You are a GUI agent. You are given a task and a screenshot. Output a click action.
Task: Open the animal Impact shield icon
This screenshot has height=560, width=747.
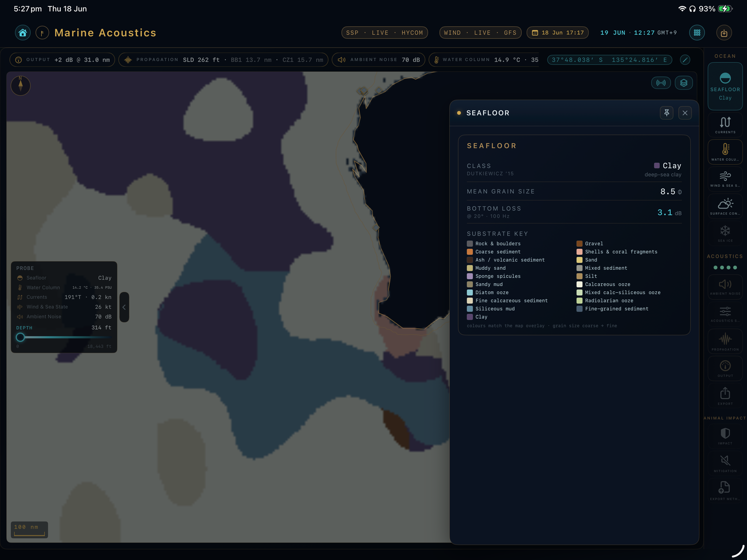point(725,436)
